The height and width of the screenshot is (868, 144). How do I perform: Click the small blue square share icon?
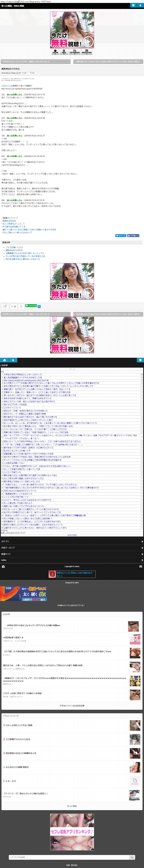point(39,306)
